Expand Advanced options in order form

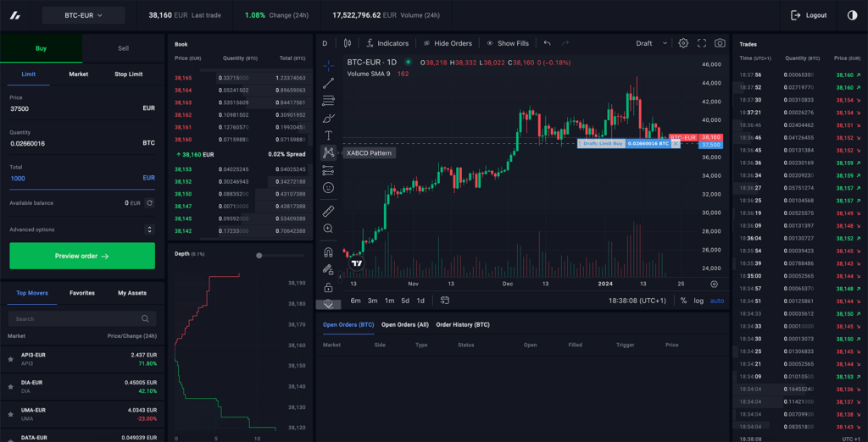(x=150, y=229)
